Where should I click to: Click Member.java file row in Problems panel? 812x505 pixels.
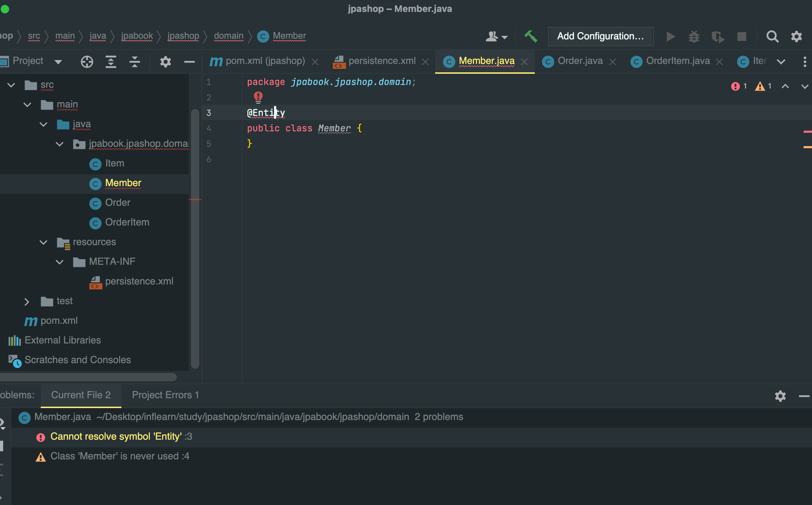(411, 417)
